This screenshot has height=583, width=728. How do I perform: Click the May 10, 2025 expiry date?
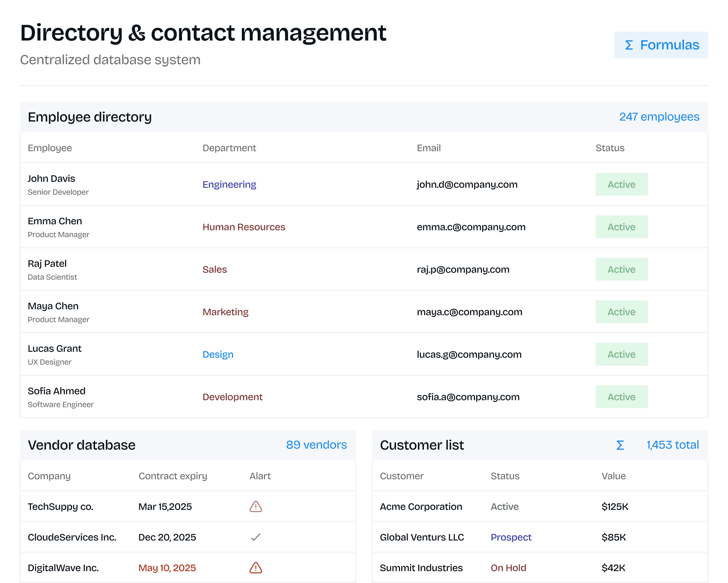coord(167,568)
